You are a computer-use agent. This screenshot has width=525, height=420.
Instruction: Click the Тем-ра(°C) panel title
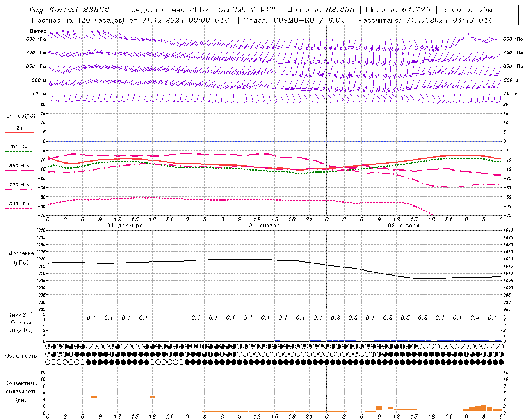[x=19, y=116]
